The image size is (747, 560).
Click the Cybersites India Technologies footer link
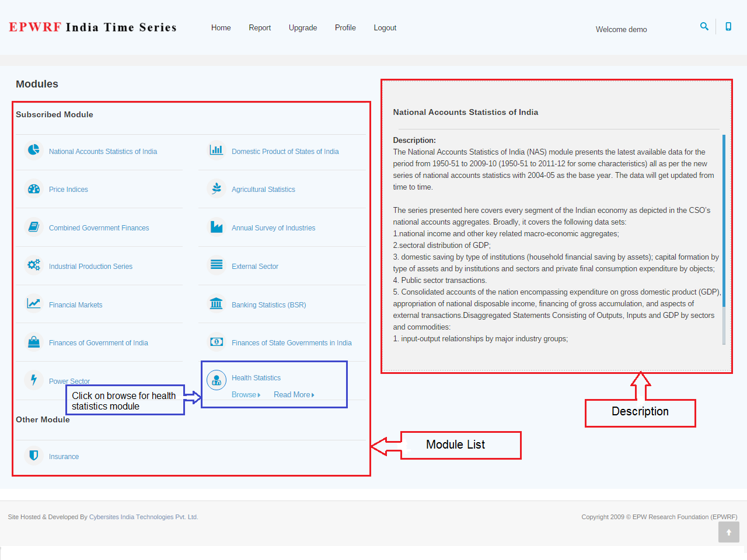[144, 517]
